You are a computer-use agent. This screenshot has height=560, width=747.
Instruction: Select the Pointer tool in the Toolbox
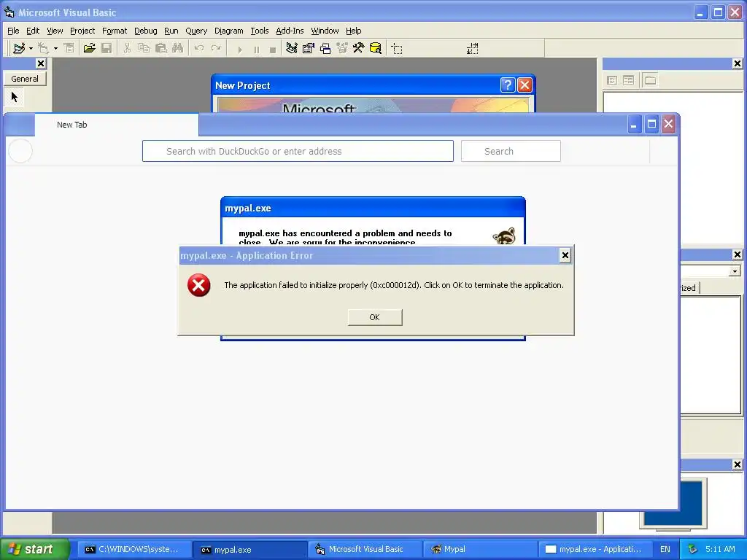pyautogui.click(x=15, y=97)
